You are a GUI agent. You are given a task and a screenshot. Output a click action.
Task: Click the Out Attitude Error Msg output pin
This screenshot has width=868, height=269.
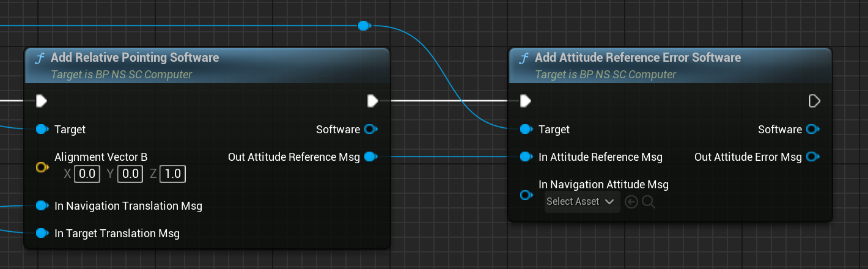coord(812,157)
